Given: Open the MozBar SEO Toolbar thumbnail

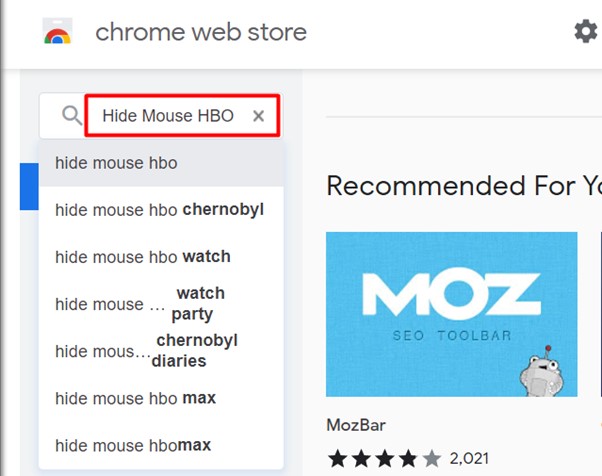Looking at the screenshot, I should (x=451, y=313).
